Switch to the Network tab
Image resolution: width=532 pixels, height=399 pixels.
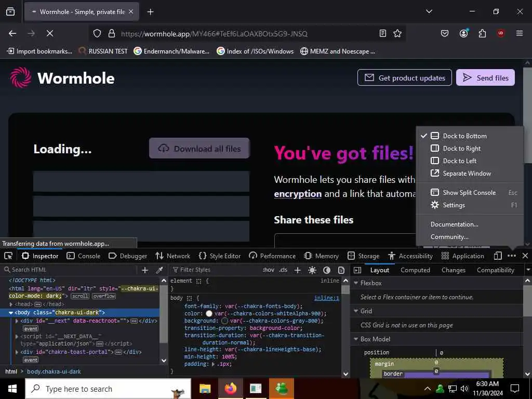[x=172, y=256]
